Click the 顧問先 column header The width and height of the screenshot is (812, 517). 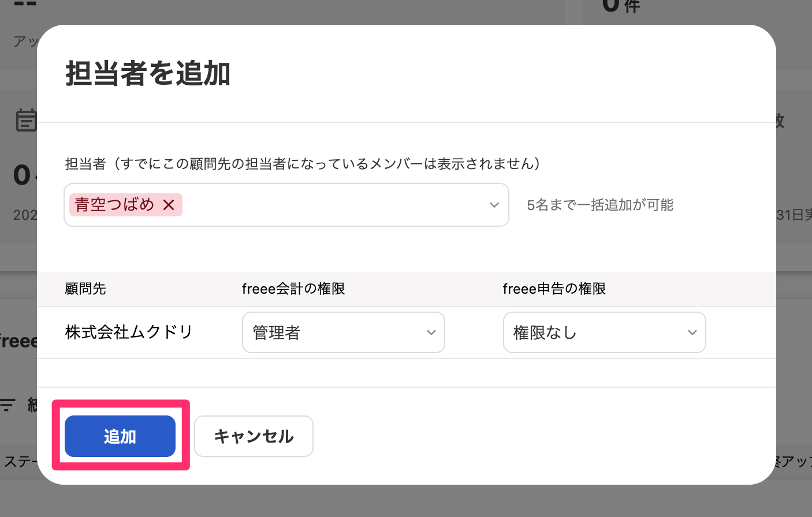click(85, 289)
